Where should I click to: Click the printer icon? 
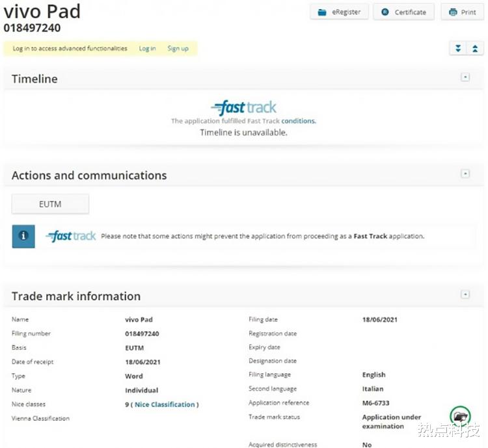[x=453, y=12]
